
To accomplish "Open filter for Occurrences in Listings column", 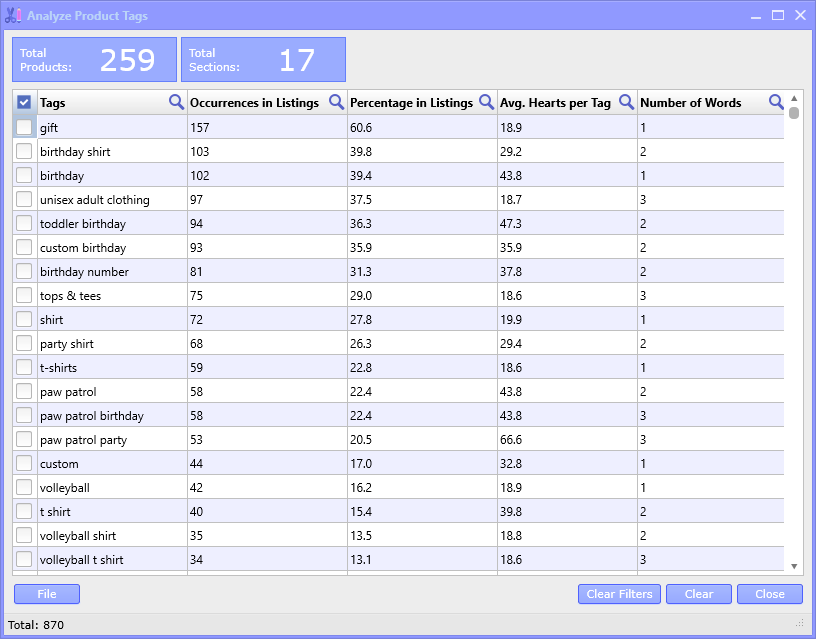I will (x=337, y=102).
